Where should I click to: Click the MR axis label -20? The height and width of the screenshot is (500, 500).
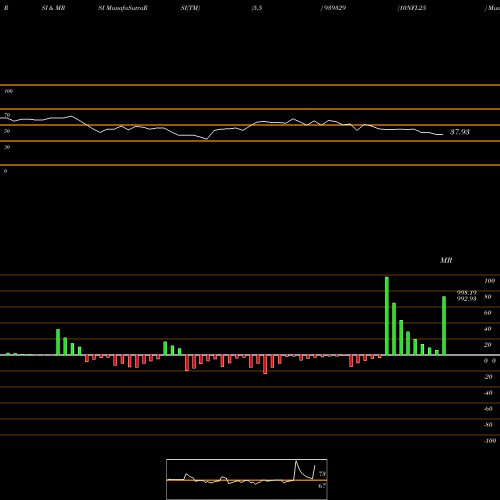tap(488, 377)
